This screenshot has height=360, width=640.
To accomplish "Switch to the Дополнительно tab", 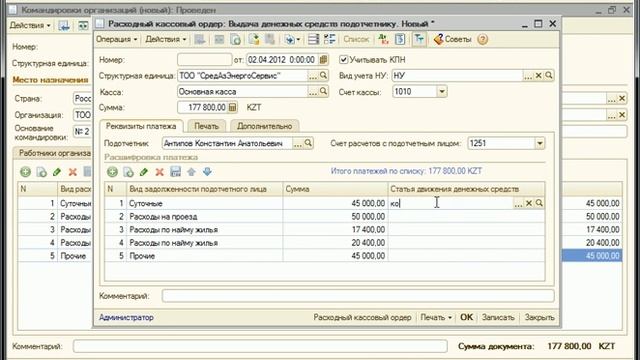I will 264,126.
